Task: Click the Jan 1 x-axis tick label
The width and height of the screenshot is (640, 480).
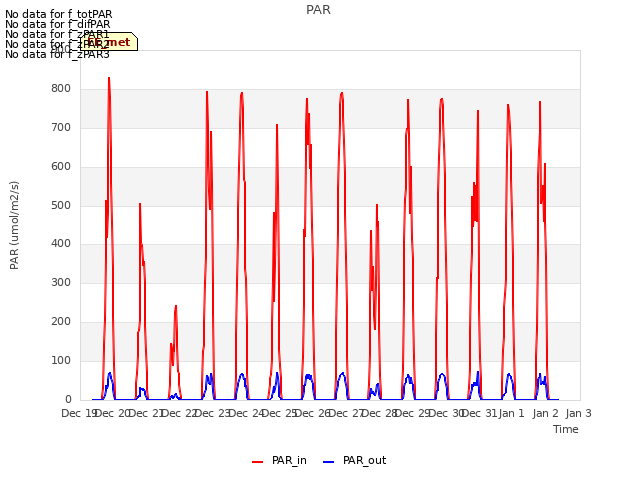Action: point(511,413)
